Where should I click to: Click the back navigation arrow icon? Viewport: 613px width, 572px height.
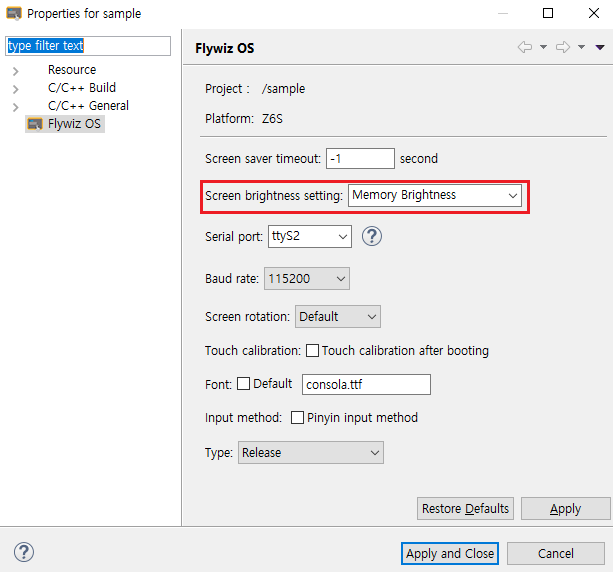525,47
